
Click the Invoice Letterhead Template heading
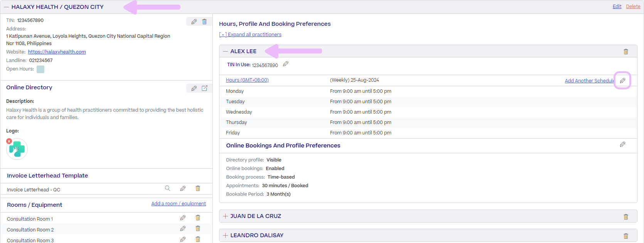pos(47,176)
